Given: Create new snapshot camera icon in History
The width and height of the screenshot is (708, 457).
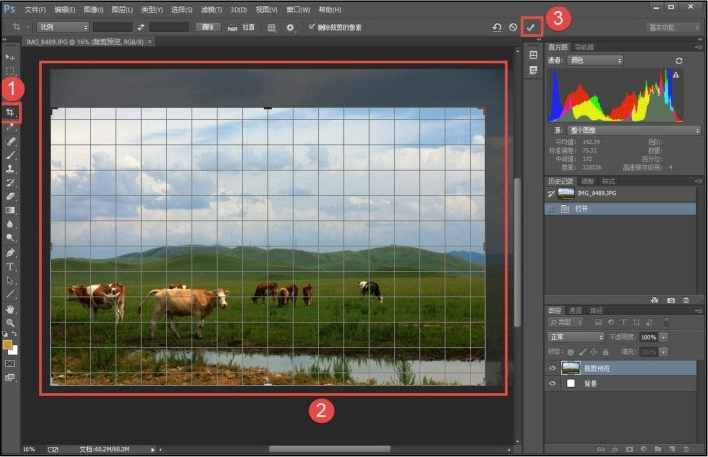Looking at the screenshot, I should point(671,299).
